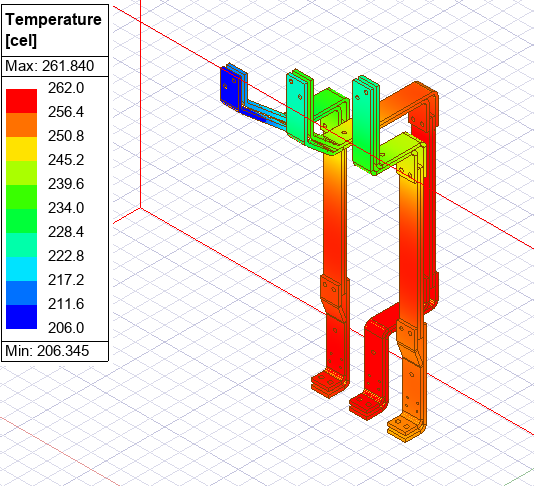Select the orange 256.4 legend color band
The width and height of the screenshot is (534, 486).
coord(21,125)
